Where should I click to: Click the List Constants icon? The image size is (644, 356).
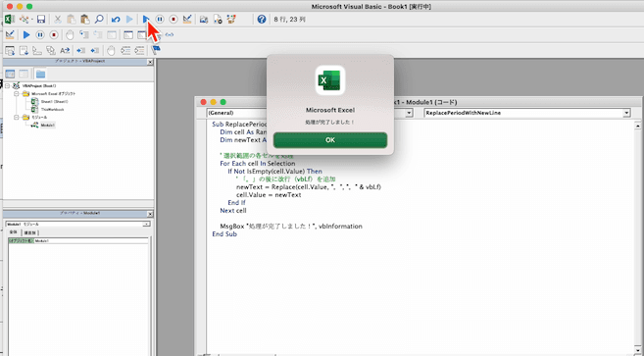24,51
